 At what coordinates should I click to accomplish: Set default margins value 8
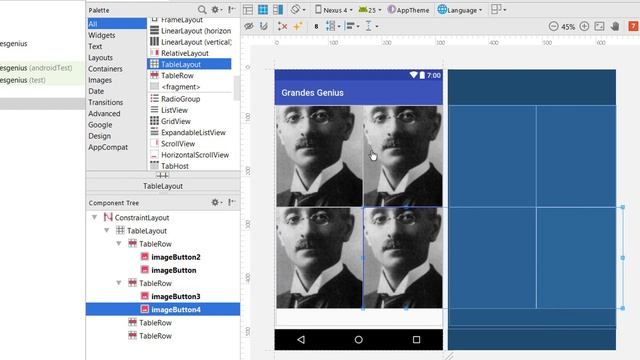pyautogui.click(x=316, y=27)
